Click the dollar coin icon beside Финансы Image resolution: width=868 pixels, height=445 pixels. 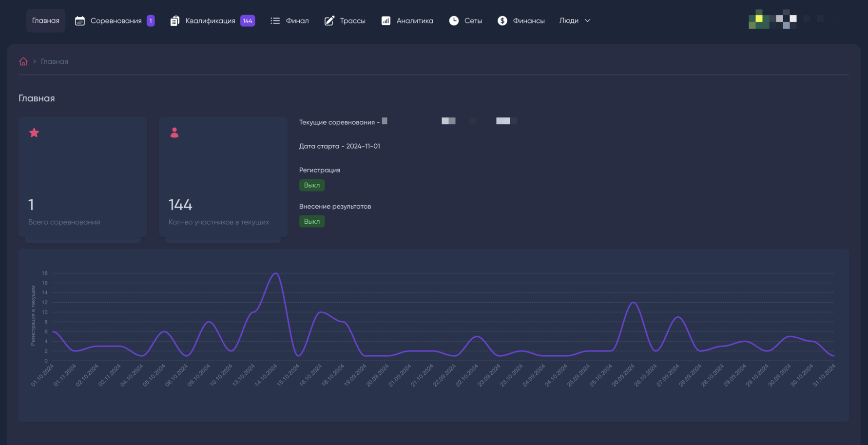point(502,20)
